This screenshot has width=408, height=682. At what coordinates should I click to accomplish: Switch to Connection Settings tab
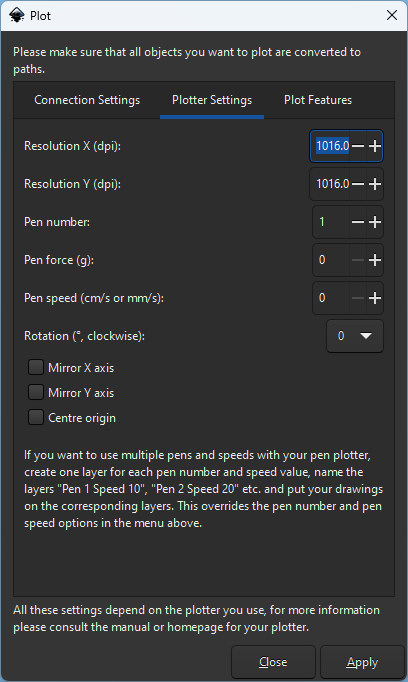click(87, 100)
